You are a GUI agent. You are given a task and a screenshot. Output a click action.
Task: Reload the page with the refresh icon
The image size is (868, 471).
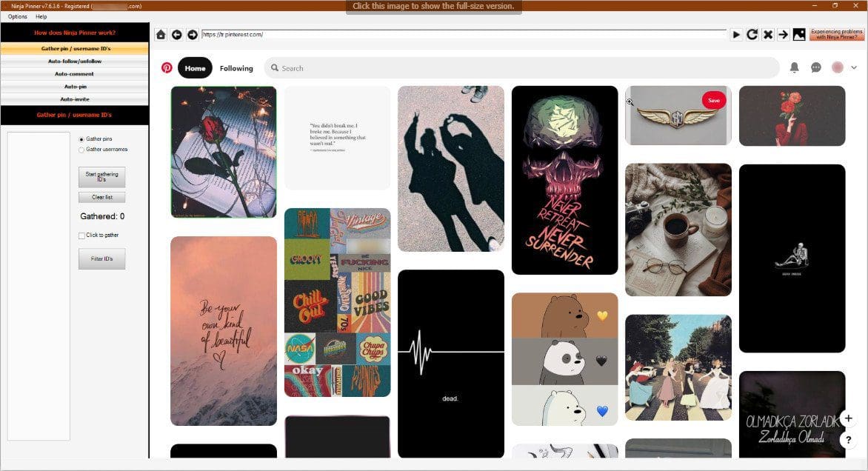751,34
